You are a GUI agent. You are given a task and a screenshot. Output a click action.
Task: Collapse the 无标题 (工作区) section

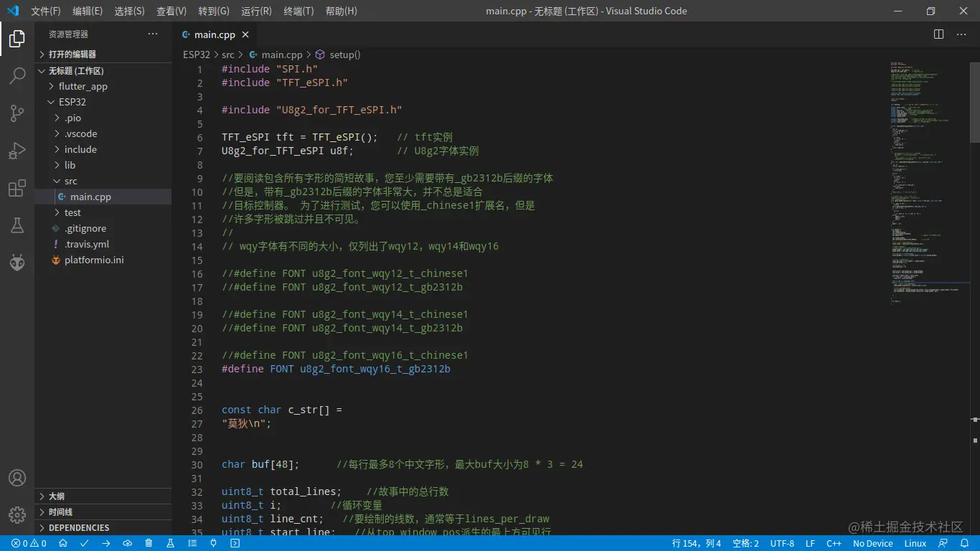[x=103, y=71]
